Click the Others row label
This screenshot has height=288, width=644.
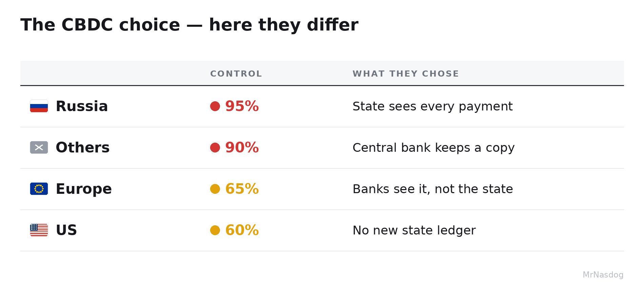coord(83,147)
